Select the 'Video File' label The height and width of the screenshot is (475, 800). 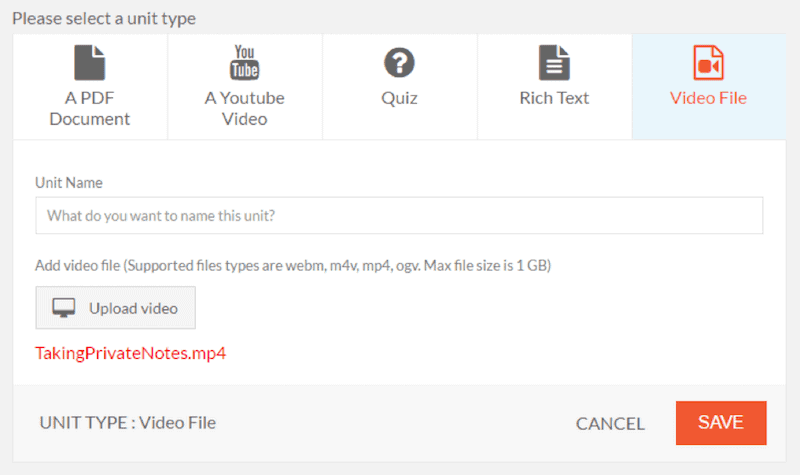(708, 98)
